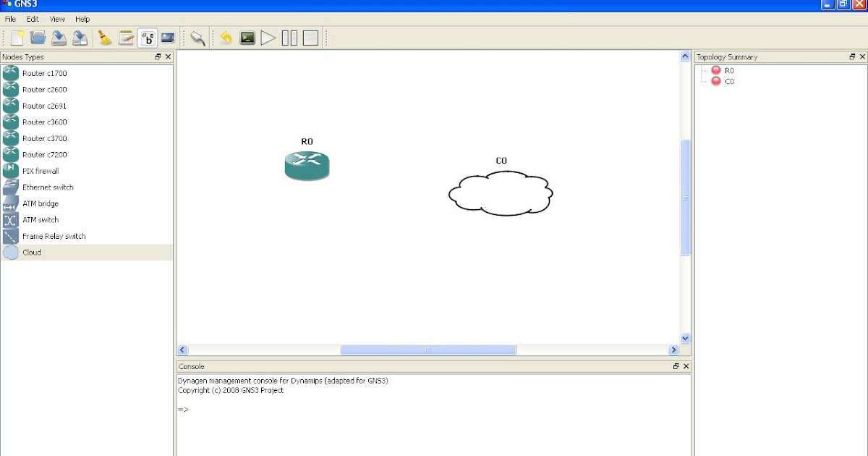This screenshot has height=456, width=868.
Task: Click the Save toolbar icon
Action: click(59, 38)
